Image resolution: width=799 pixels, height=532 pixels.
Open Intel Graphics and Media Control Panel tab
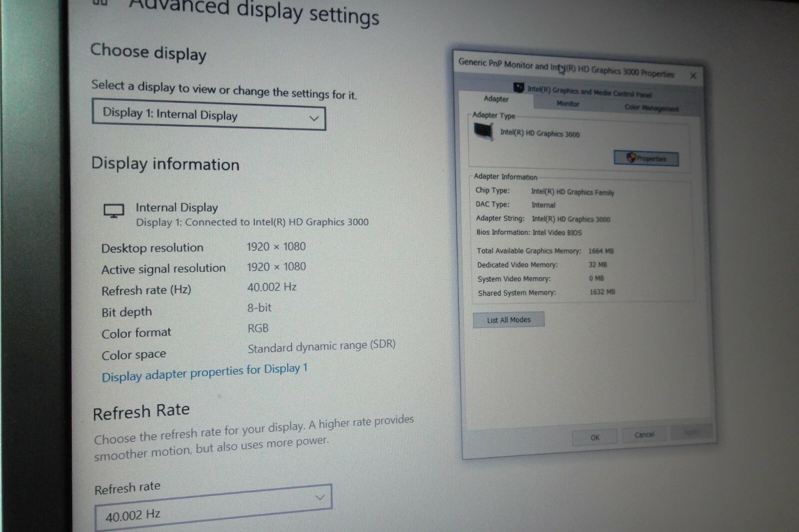(589, 92)
